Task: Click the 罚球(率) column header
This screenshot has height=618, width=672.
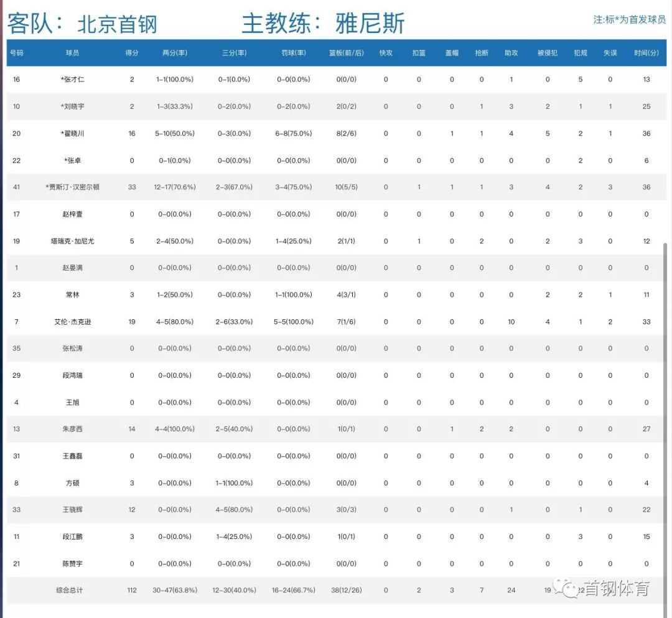Action: (x=294, y=53)
